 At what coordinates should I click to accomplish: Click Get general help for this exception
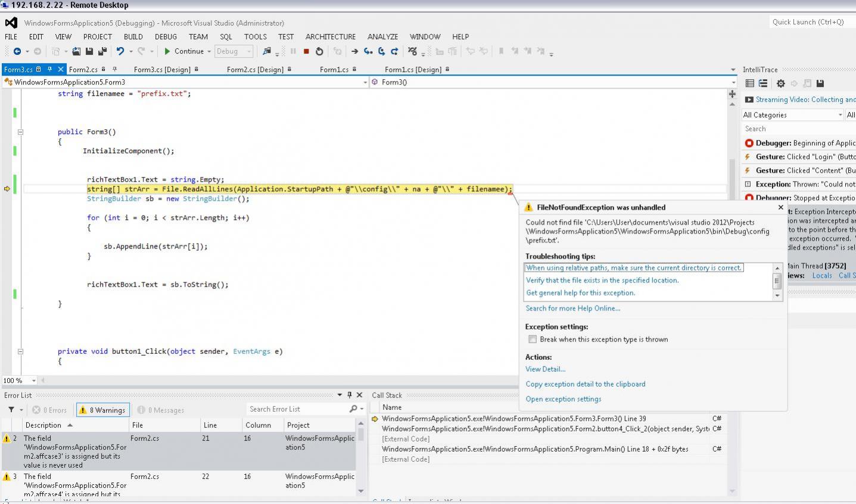(x=580, y=293)
